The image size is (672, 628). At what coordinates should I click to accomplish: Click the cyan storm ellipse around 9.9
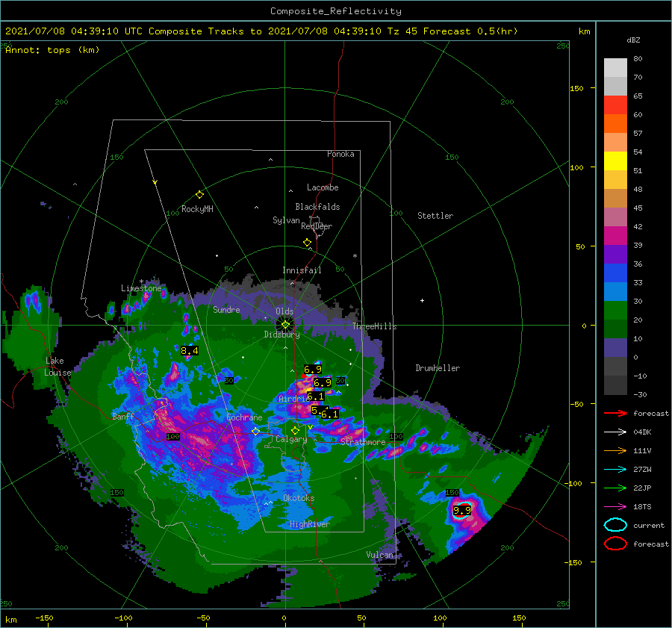[462, 510]
